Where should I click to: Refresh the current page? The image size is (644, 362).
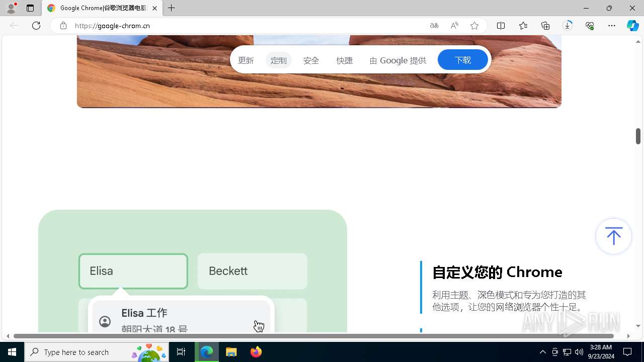pyautogui.click(x=36, y=26)
